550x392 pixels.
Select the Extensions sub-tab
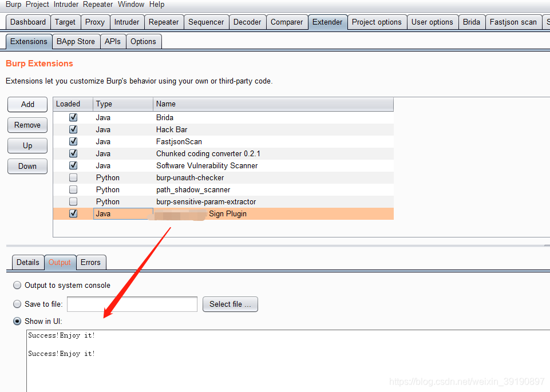(29, 41)
